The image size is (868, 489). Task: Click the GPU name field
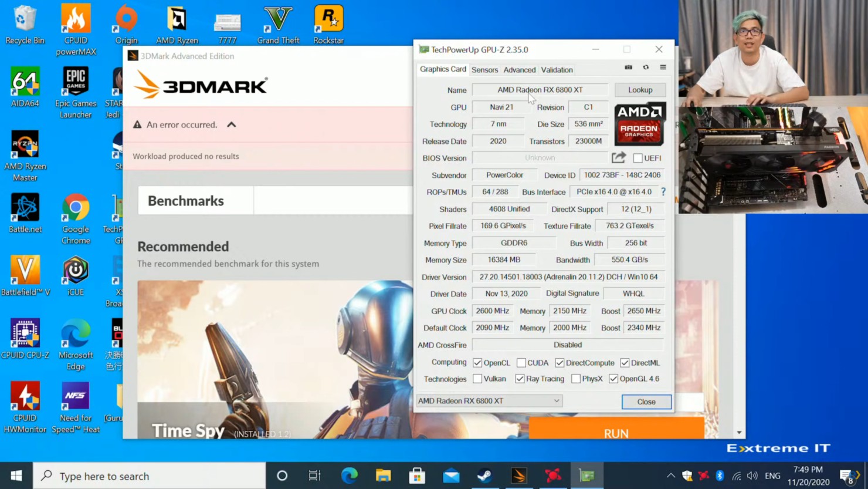tap(540, 90)
